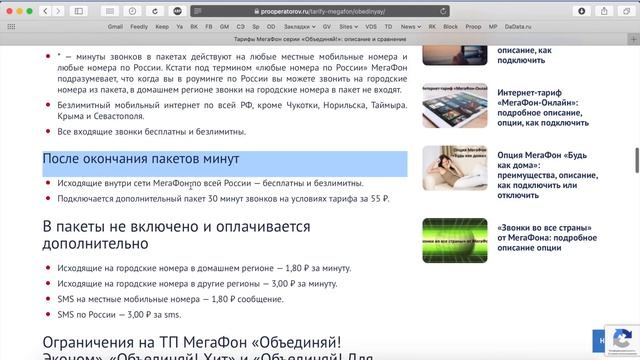
Task: Click line Подключается дополнительный пакет 30 минут
Action: pyautogui.click(x=223, y=199)
